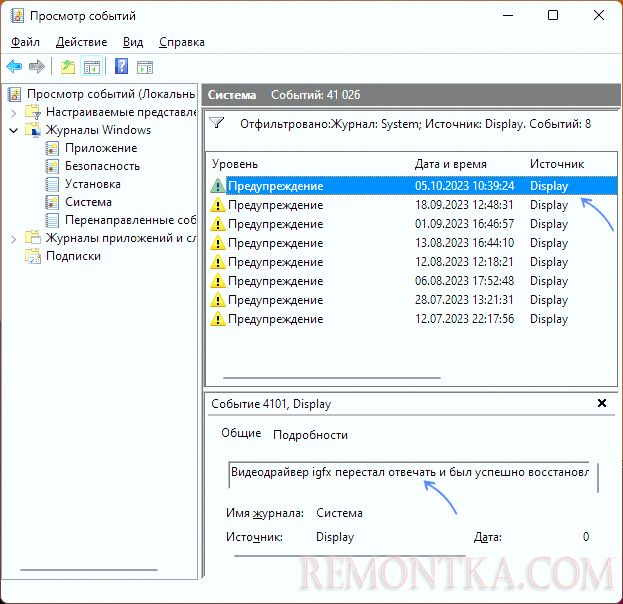Open help with the question mark icon
Image resolution: width=623 pixels, height=604 pixels.
[122, 66]
